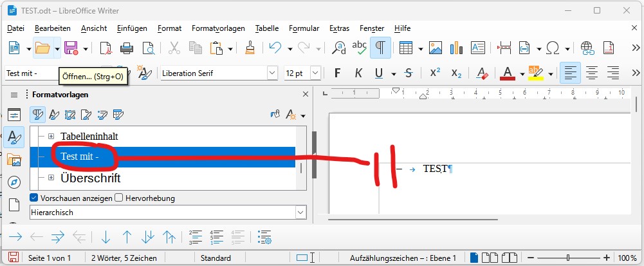Select the Clone Formatting paintbrush
This screenshot has height=266, width=644.
[x=250, y=48]
